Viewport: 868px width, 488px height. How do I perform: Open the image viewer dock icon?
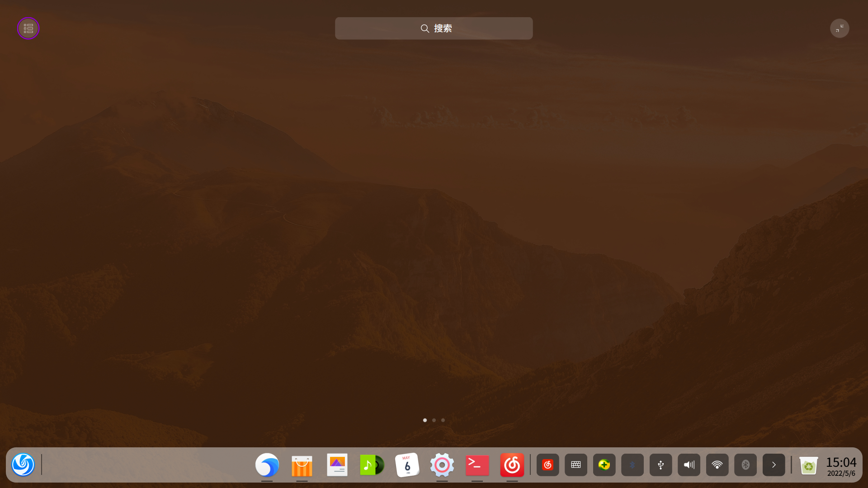click(337, 465)
